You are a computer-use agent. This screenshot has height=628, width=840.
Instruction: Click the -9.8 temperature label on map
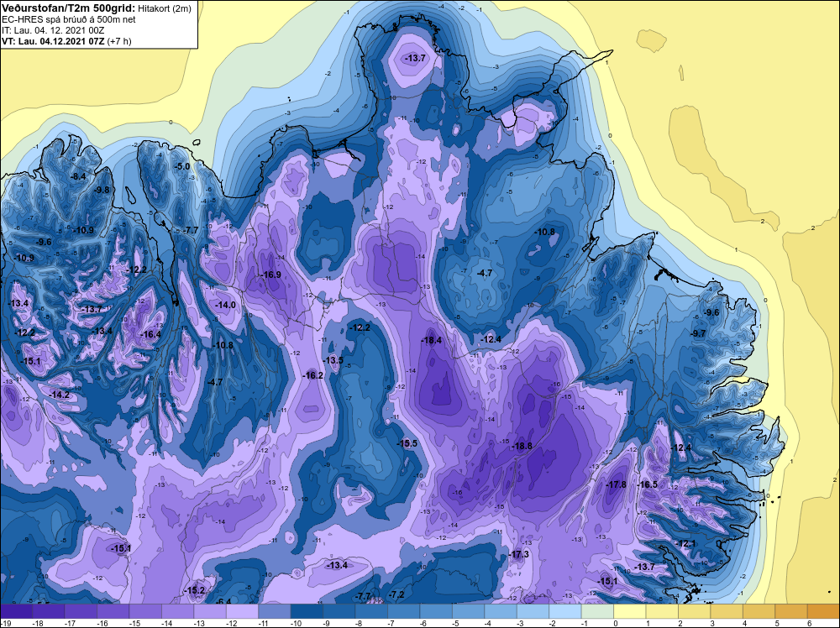click(102, 190)
